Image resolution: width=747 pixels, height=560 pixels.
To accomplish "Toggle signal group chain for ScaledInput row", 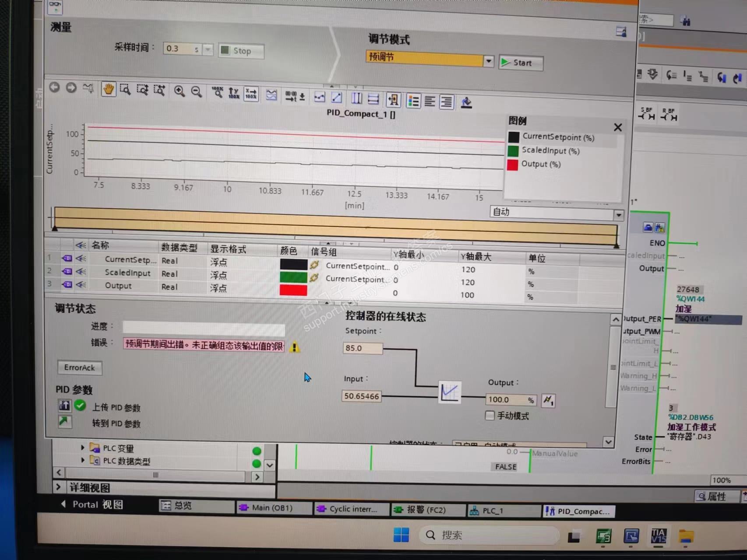I will [x=314, y=278].
